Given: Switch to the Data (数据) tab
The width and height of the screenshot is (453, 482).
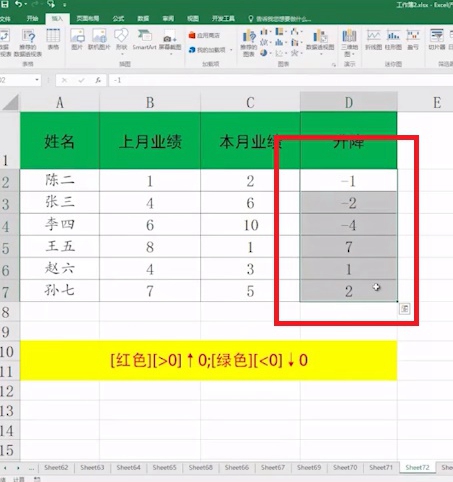Looking at the screenshot, I should point(143,19).
